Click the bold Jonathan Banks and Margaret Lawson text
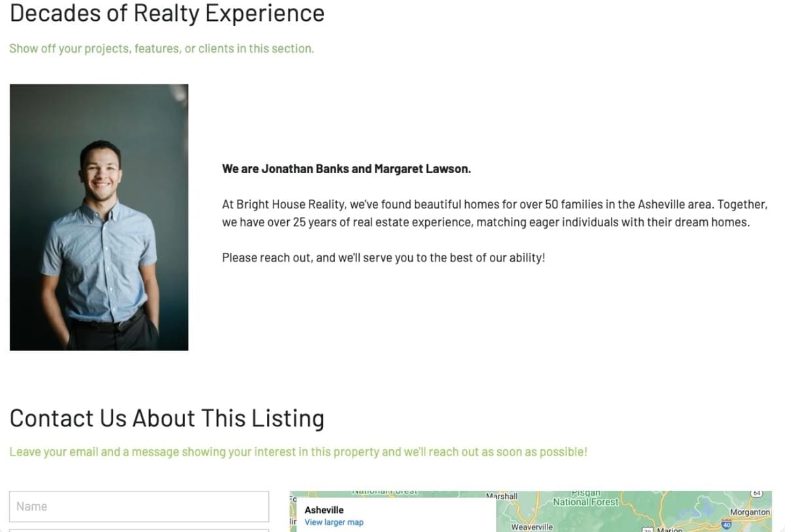The height and width of the screenshot is (532, 785). tap(346, 169)
